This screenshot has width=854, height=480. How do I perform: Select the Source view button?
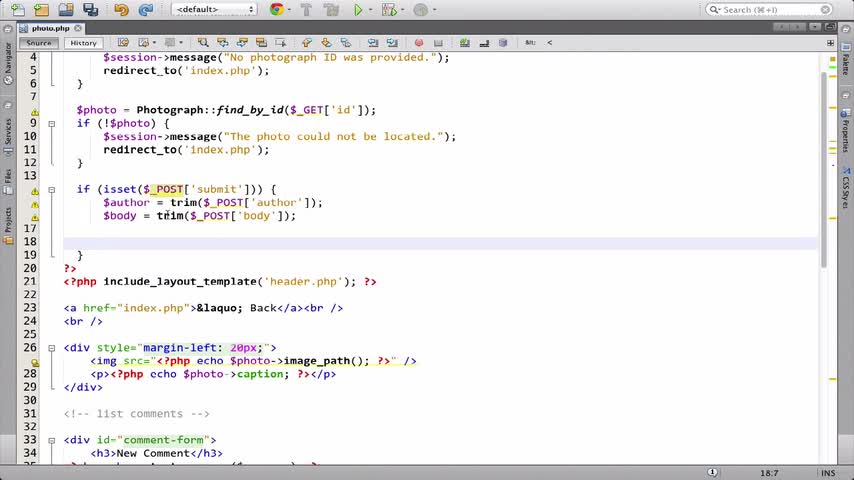(x=39, y=42)
